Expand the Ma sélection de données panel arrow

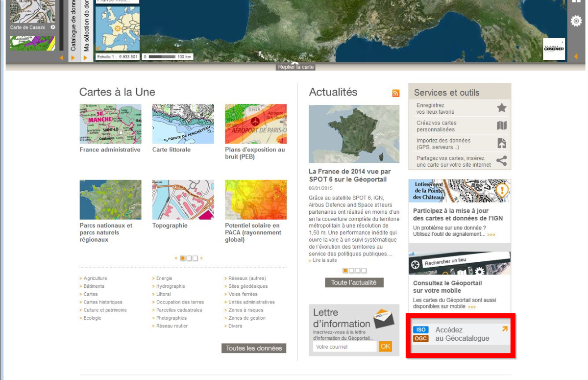(x=85, y=58)
